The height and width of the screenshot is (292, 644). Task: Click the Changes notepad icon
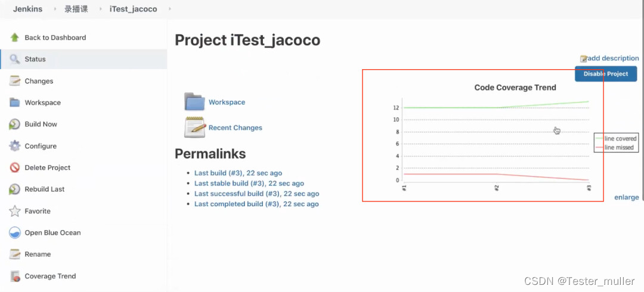[x=15, y=81]
